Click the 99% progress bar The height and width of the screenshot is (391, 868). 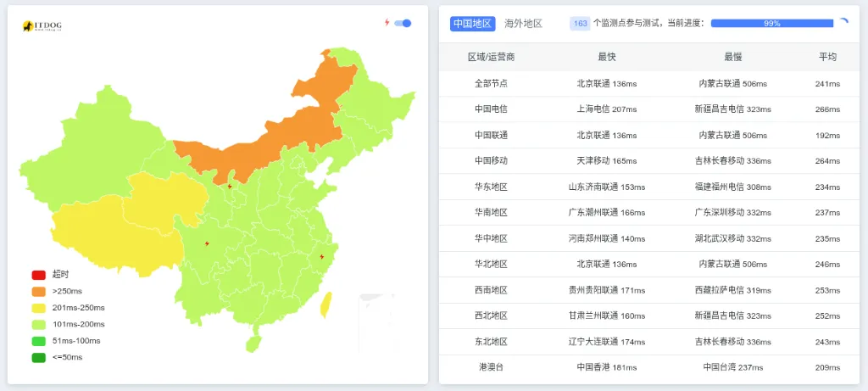(x=771, y=24)
